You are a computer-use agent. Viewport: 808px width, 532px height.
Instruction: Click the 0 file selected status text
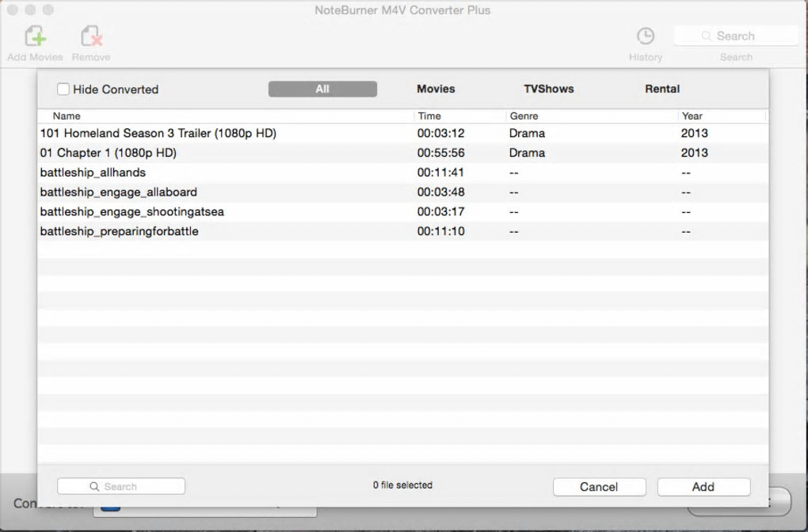[x=402, y=485]
